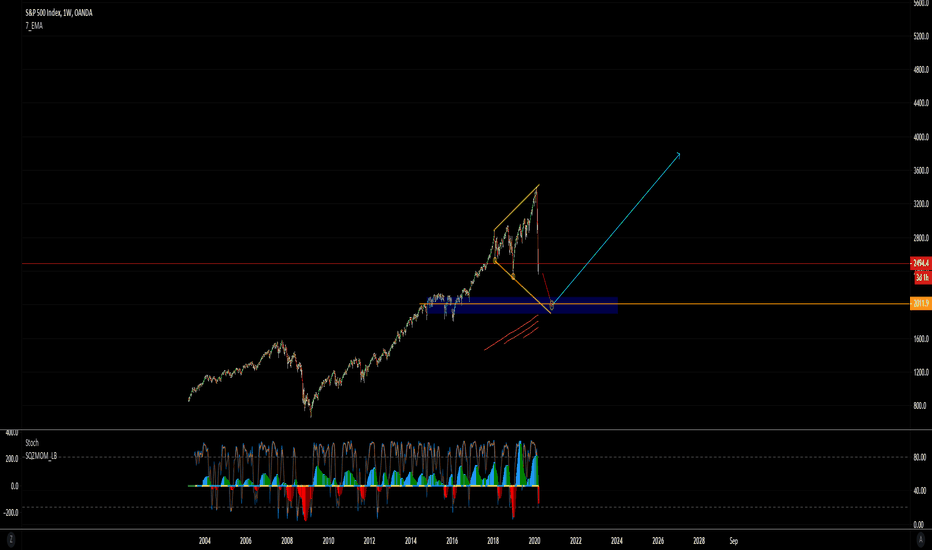Click 2014 on the time axis
Screen dimensions: 932x550
[410, 540]
